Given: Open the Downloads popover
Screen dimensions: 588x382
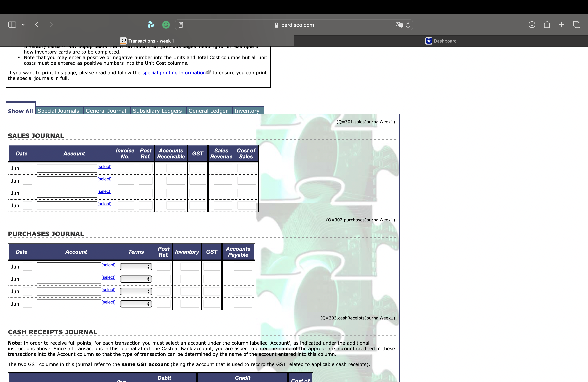Looking at the screenshot, I should pyautogui.click(x=532, y=24).
